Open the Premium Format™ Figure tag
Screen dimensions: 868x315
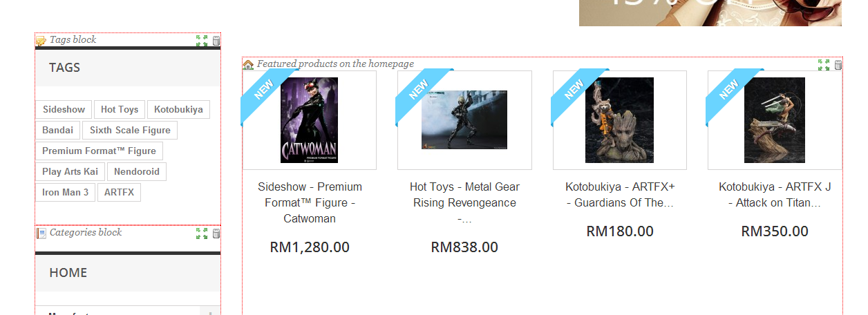(99, 151)
